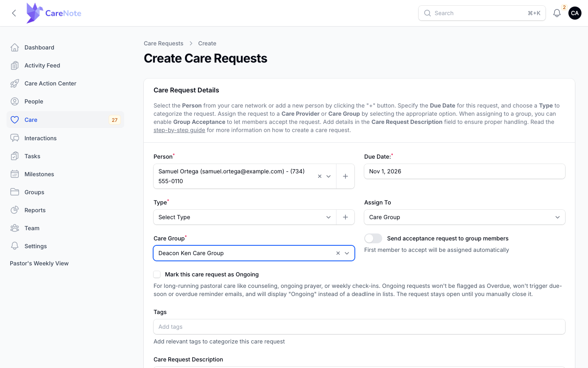
Task: Navigate to People section
Action: click(65, 101)
